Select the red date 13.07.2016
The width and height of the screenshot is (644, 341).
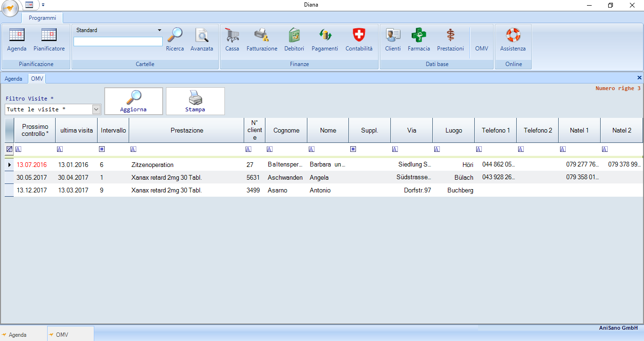(32, 165)
